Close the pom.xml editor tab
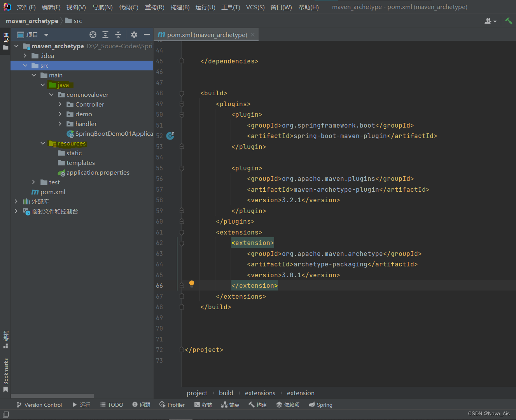The image size is (516, 420). [253, 35]
